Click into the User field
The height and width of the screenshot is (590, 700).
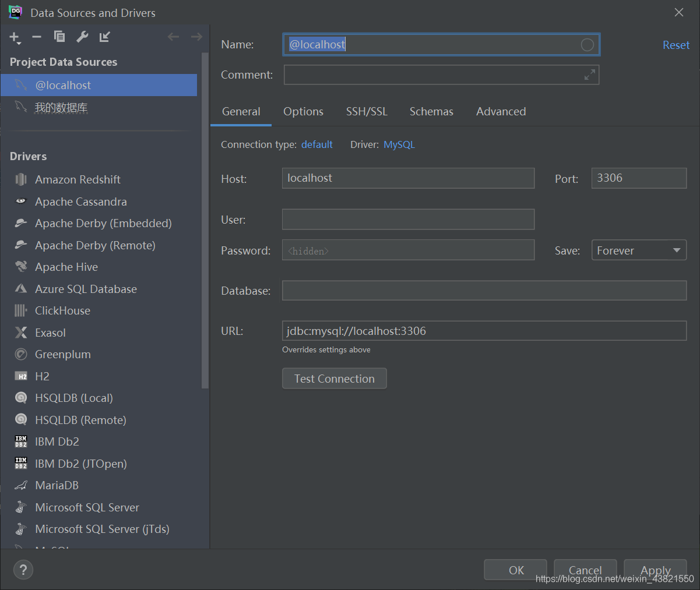pos(408,220)
